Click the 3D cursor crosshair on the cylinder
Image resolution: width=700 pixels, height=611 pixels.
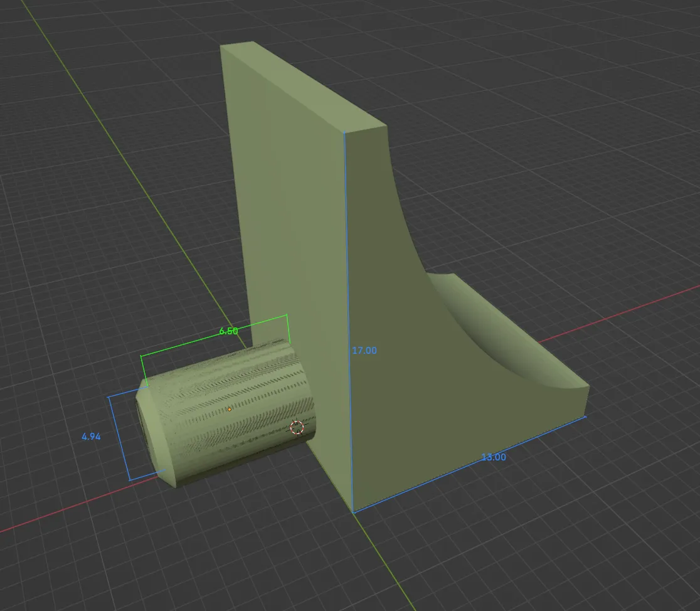pos(297,427)
